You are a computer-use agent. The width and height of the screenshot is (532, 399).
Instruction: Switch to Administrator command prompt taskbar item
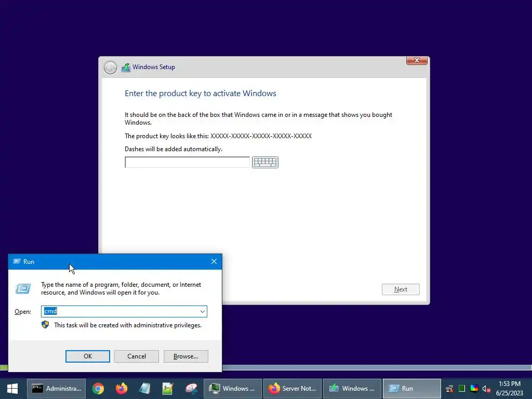click(x=56, y=389)
